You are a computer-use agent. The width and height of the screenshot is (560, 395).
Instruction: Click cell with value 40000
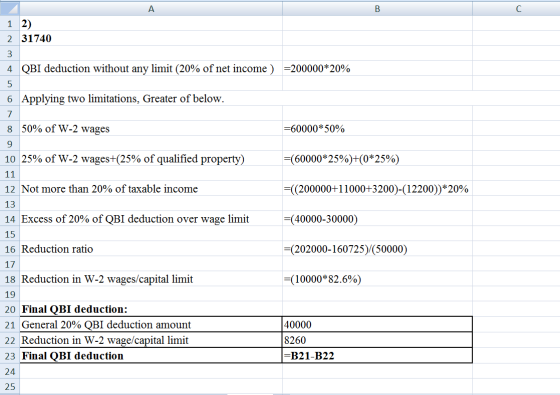377,324
